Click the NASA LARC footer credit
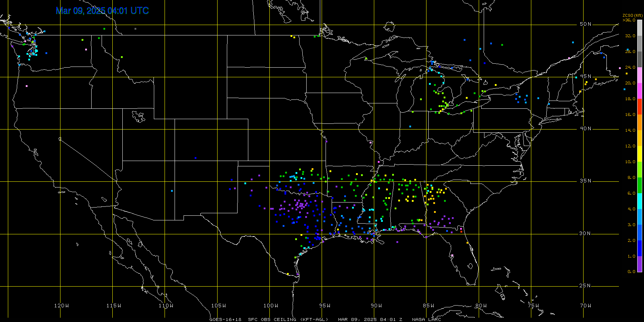The image size is (644, 322). (426, 319)
